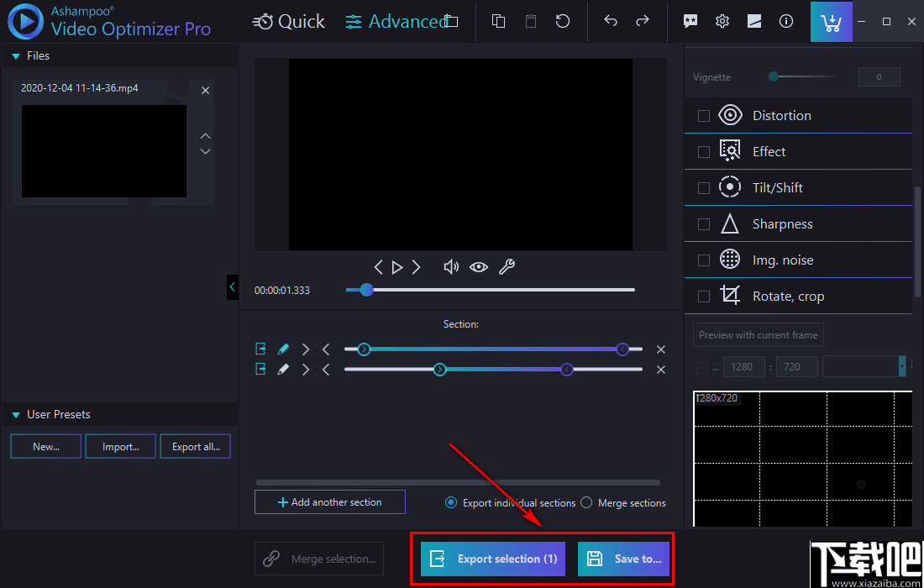Enable the Sharpness effect checkbox
The image size is (924, 588).
(703, 223)
